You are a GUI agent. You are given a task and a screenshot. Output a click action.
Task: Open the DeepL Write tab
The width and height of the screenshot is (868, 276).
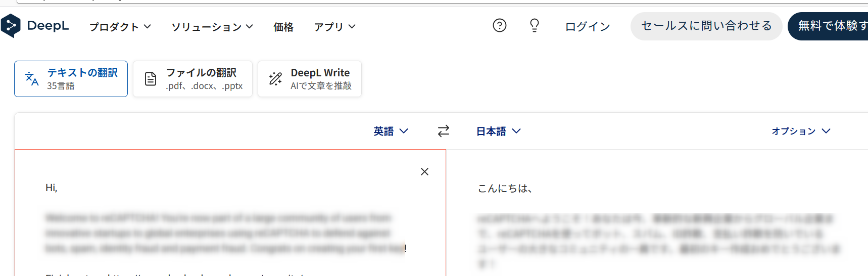pyautogui.click(x=310, y=79)
